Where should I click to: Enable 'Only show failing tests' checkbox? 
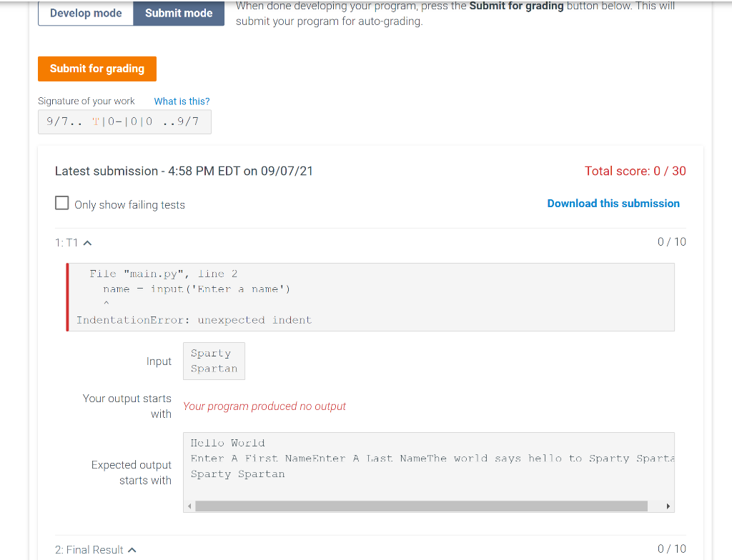(x=61, y=203)
